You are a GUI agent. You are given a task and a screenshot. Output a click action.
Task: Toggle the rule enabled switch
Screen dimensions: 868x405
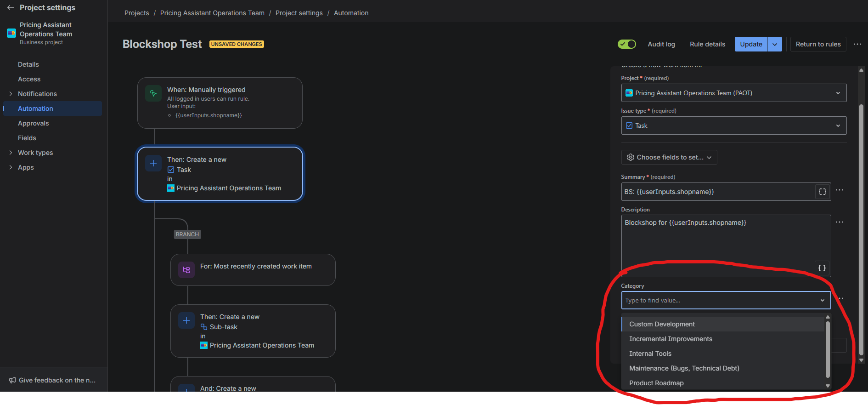[627, 44]
